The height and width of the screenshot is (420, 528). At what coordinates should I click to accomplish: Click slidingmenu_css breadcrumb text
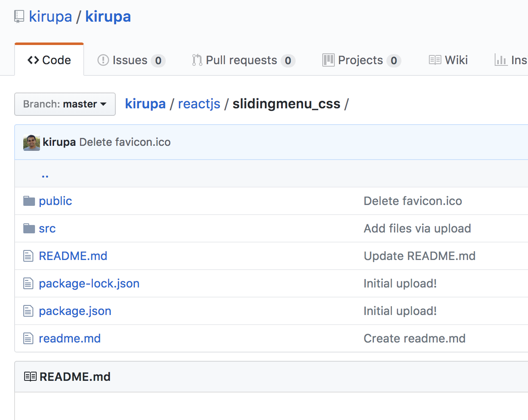tap(286, 104)
